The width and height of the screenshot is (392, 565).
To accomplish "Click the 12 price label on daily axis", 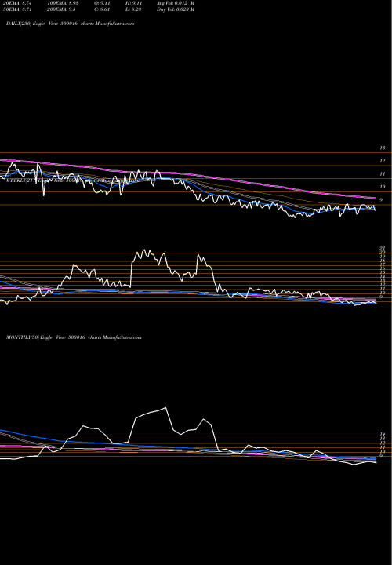I will tap(383, 161).
